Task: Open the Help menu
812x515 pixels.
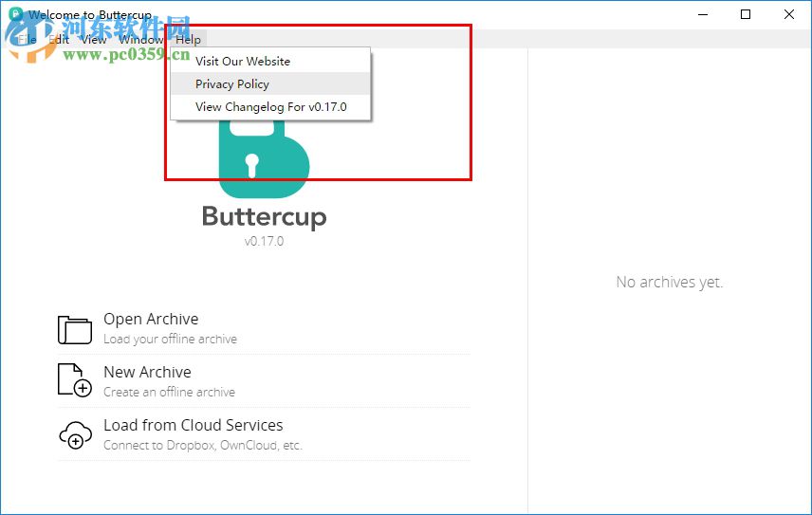Action: click(188, 39)
